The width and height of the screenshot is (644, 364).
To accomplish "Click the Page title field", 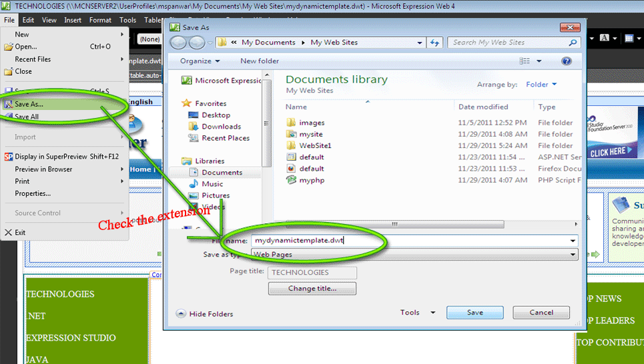I will tap(312, 273).
